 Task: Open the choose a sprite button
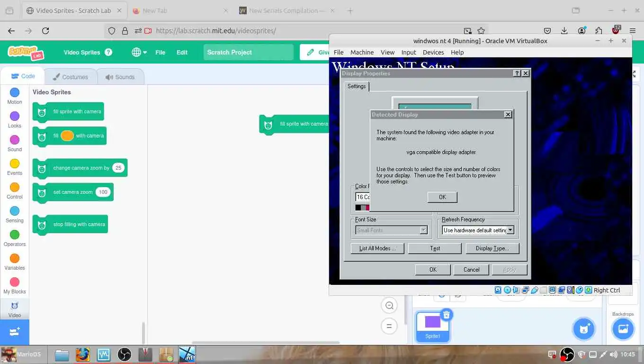[584, 329]
